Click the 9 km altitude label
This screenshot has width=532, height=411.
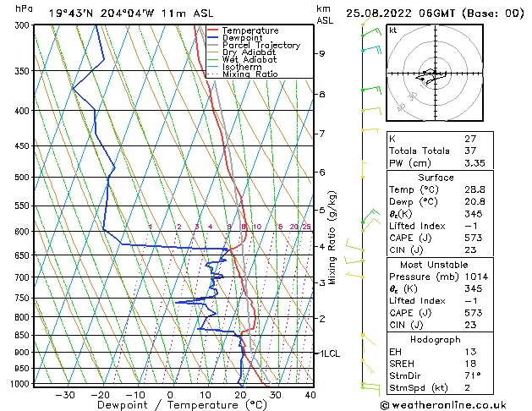322,53
